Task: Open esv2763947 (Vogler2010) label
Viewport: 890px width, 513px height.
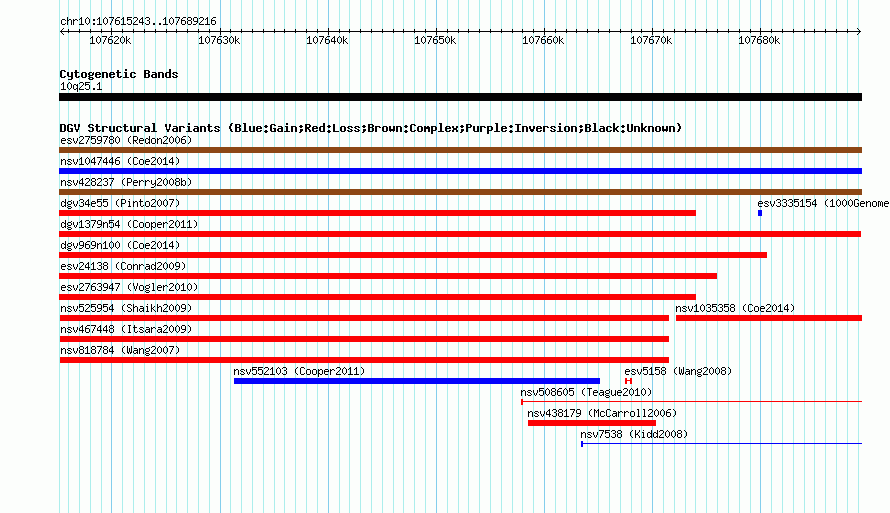Action: coord(129,287)
